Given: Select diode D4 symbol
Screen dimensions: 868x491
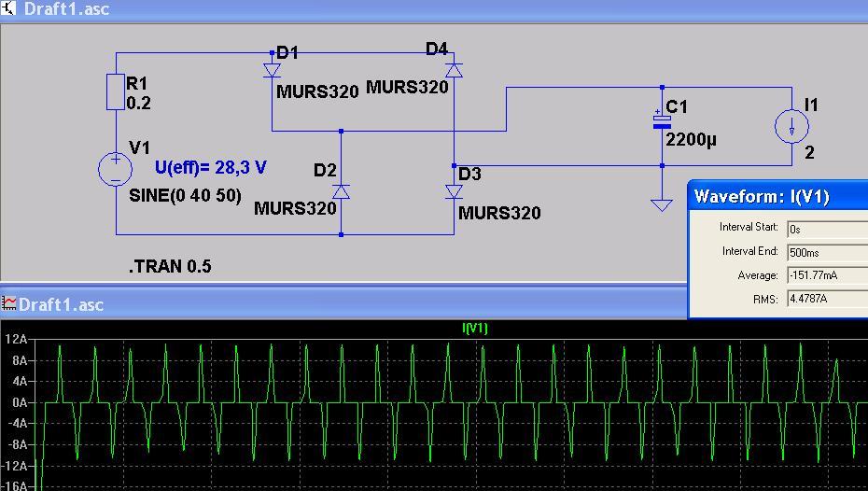Looking at the screenshot, I should [x=454, y=70].
